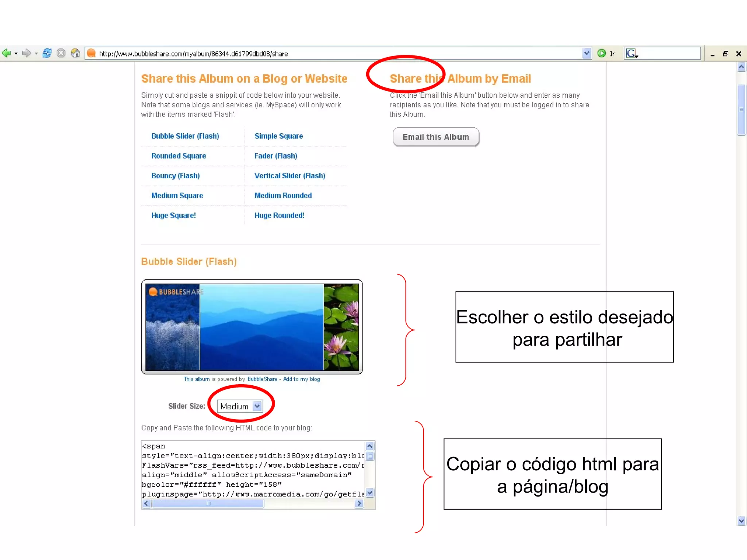This screenshot has width=747, height=560.
Task: Click the Add to my blog link
Action: pyautogui.click(x=301, y=379)
